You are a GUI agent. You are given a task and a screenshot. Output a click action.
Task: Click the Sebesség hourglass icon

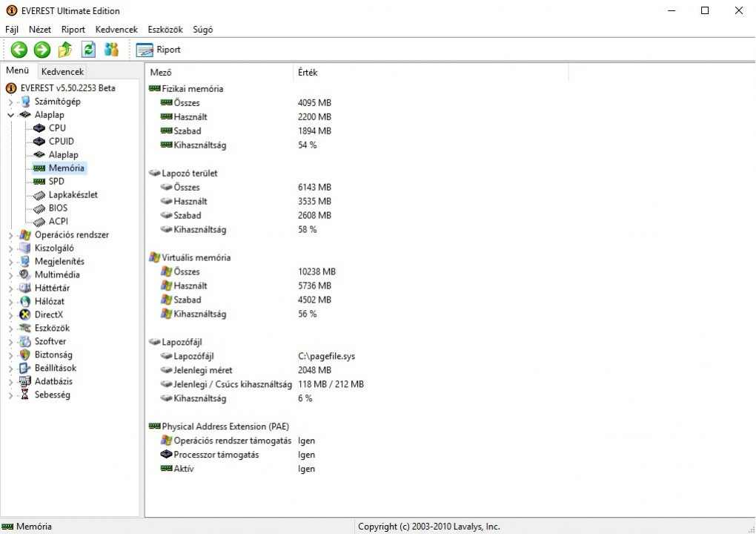coord(25,395)
